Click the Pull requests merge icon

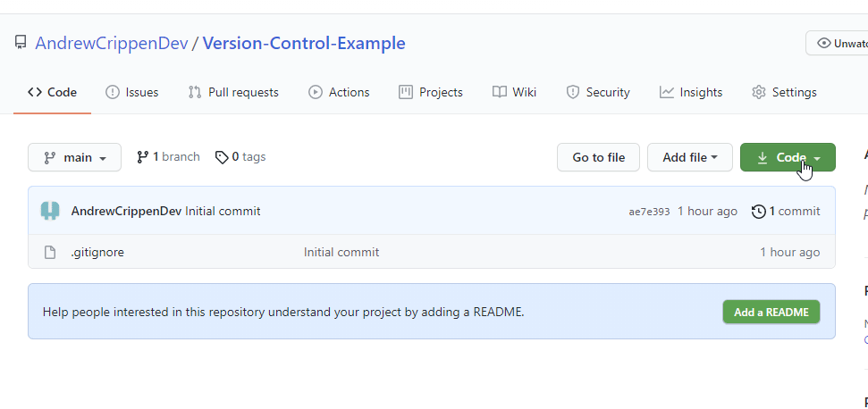194,92
